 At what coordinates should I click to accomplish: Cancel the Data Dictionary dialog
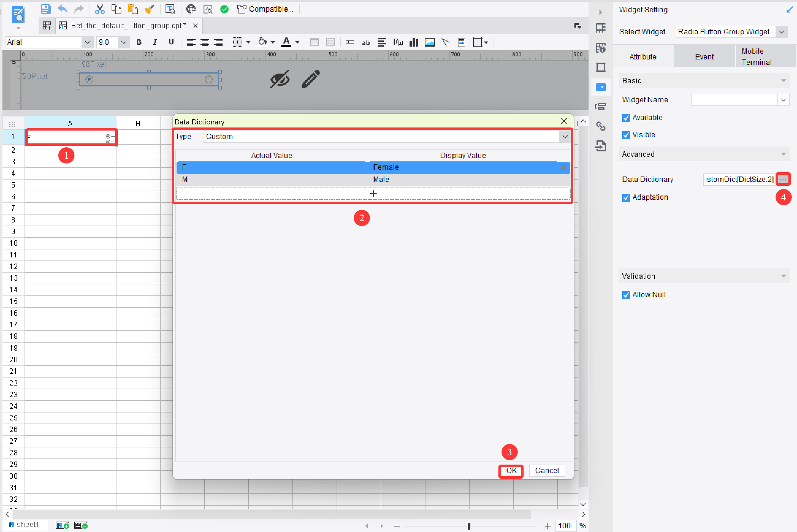[x=547, y=471]
